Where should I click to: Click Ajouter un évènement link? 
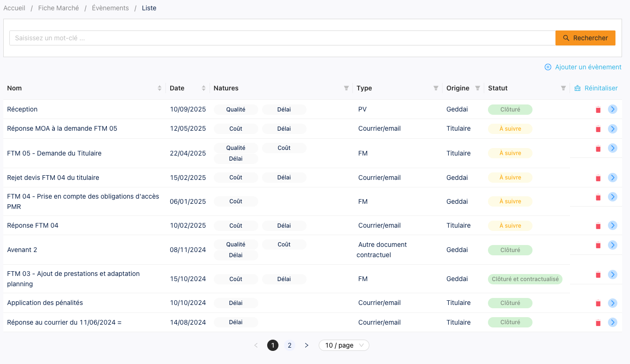[583, 67]
